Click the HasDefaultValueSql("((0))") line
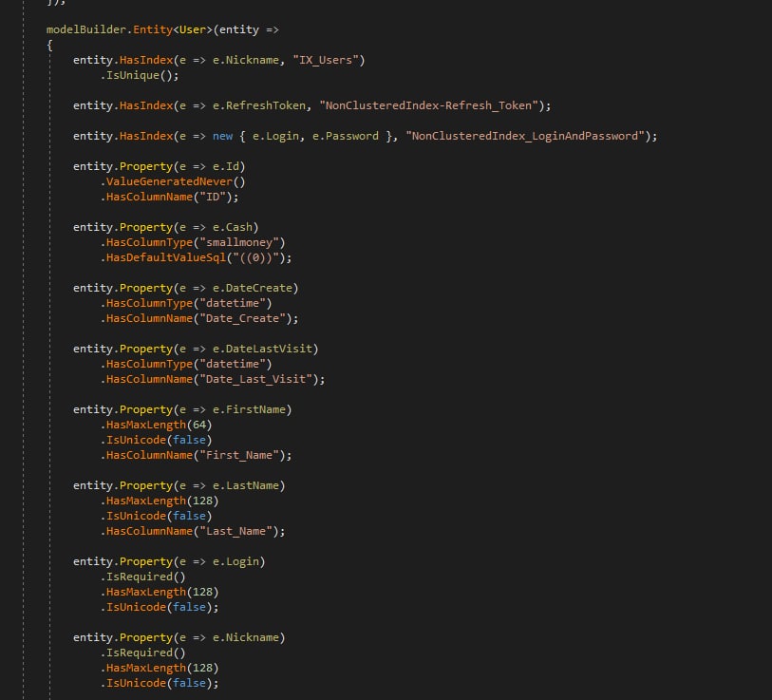The image size is (772, 700). coord(196,257)
